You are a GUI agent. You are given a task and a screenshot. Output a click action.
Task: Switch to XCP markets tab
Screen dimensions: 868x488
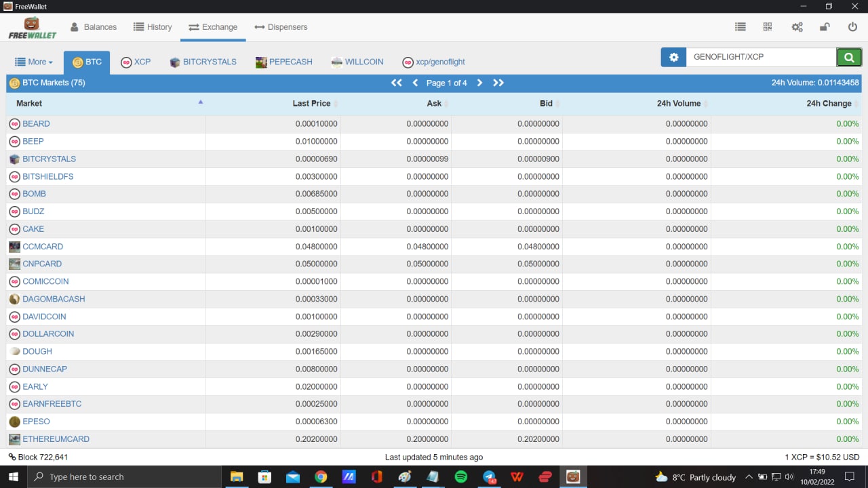[136, 62]
